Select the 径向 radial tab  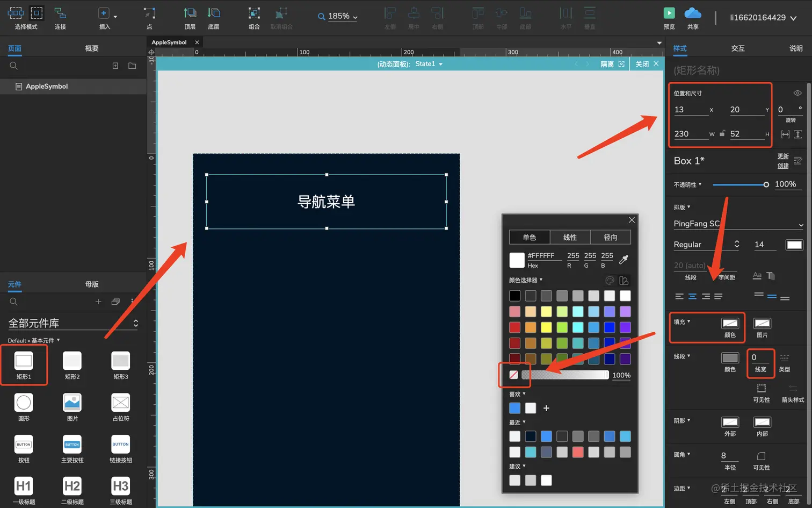click(x=611, y=238)
